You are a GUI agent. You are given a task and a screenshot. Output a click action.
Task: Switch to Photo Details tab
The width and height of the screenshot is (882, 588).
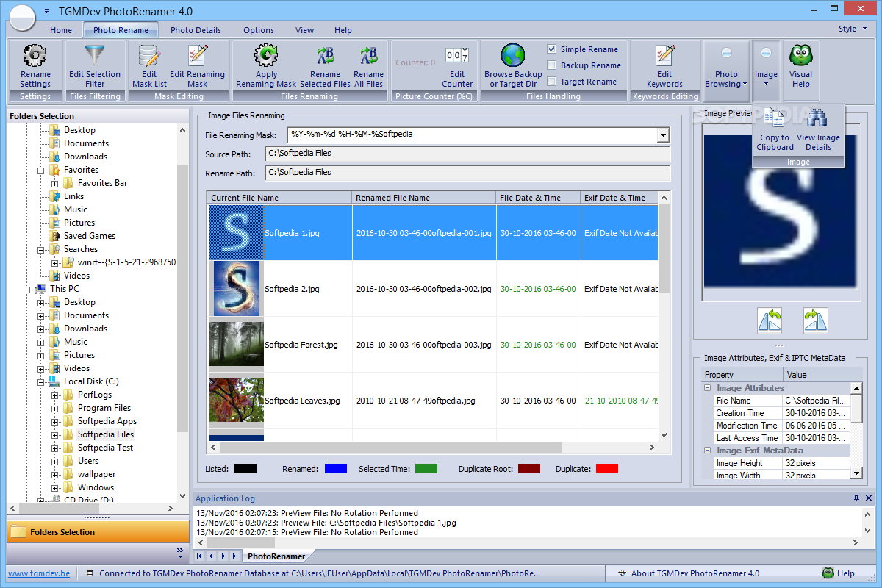point(196,30)
